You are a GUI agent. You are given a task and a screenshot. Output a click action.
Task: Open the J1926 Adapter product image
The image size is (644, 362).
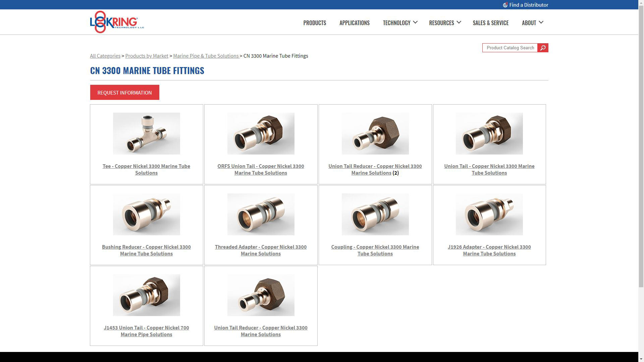[489, 214]
